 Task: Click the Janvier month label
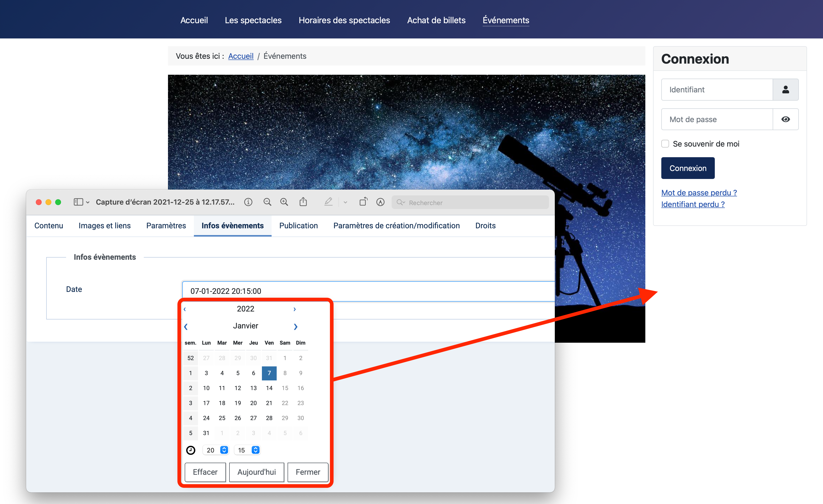coord(245,326)
